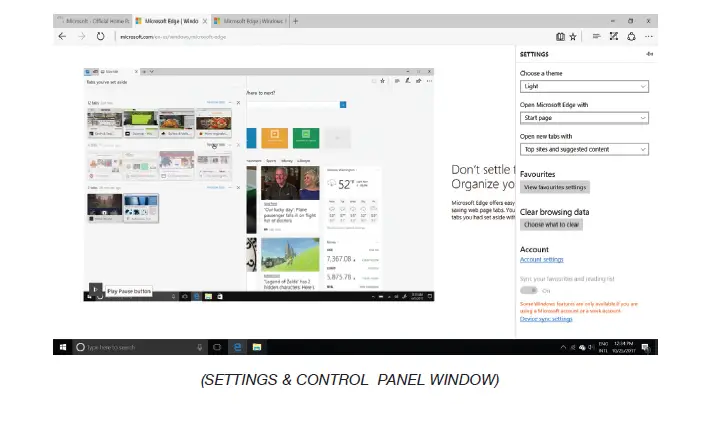Add page to favourites with star icon

pyautogui.click(x=573, y=36)
